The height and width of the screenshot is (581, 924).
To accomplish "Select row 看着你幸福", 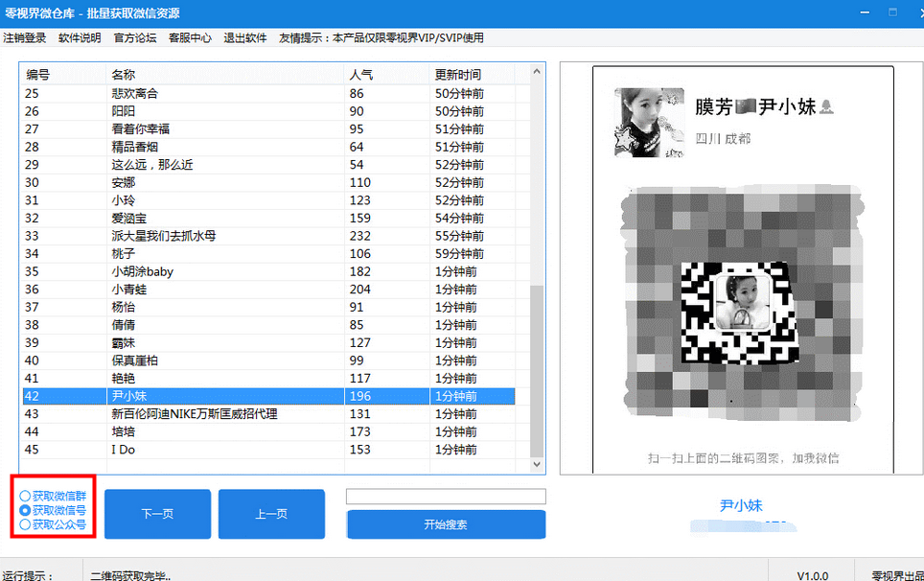I will coord(268,129).
